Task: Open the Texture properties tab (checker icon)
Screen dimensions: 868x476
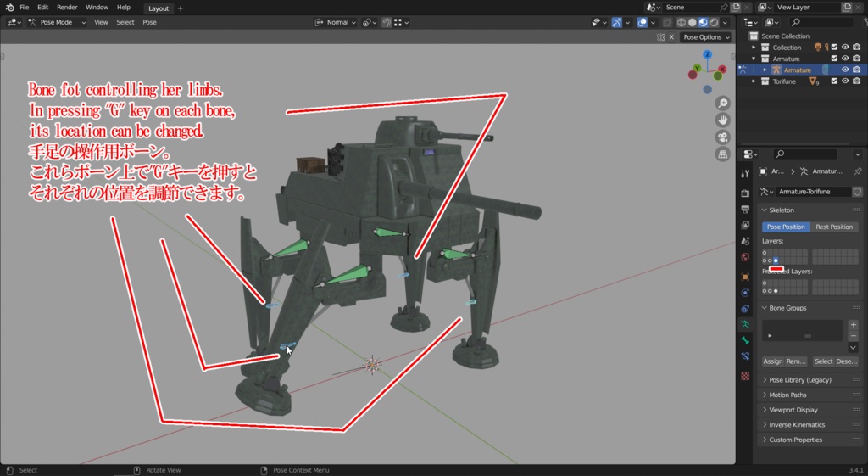Action: [745, 376]
